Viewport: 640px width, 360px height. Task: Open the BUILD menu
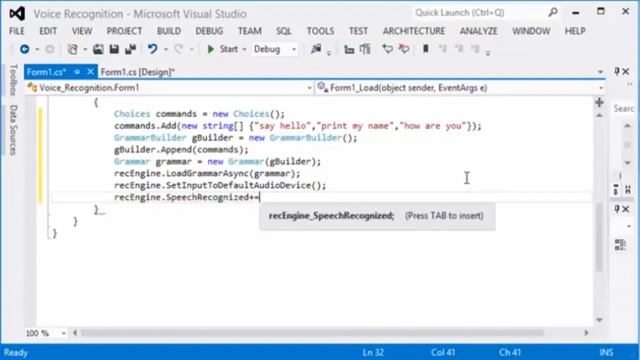click(169, 31)
